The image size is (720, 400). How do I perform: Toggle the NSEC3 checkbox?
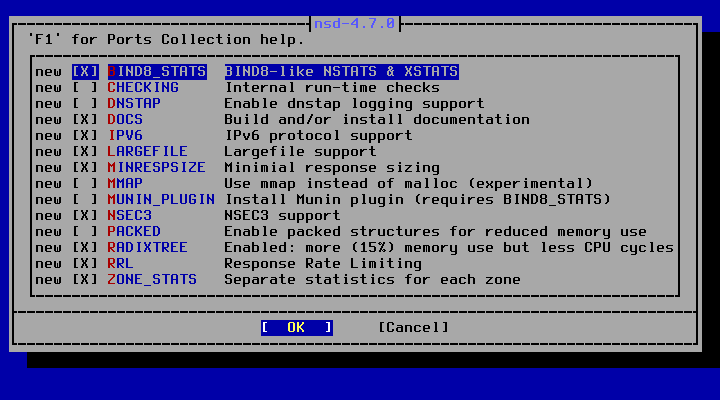pyautogui.click(x=85, y=216)
